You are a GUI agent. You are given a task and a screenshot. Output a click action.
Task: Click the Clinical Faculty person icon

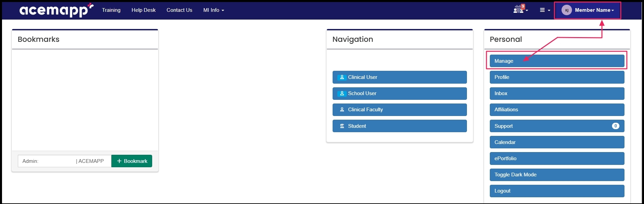click(x=342, y=110)
